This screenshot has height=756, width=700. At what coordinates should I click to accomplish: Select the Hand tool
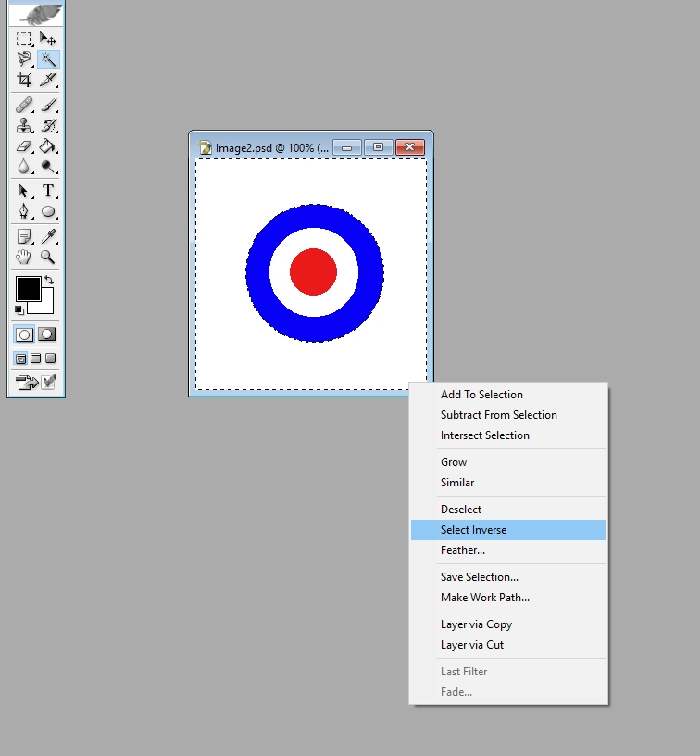[23, 257]
